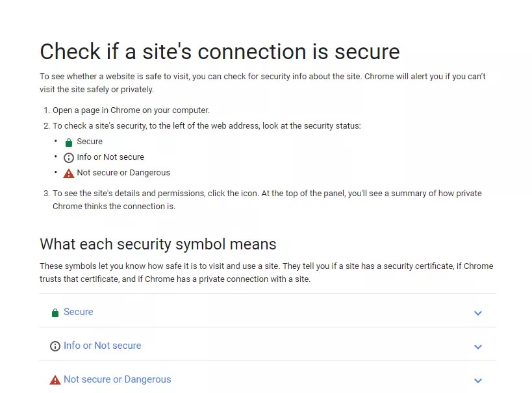Image resolution: width=532 pixels, height=393 pixels.
Task: Expand the Secure section chevron
Action: pos(477,313)
